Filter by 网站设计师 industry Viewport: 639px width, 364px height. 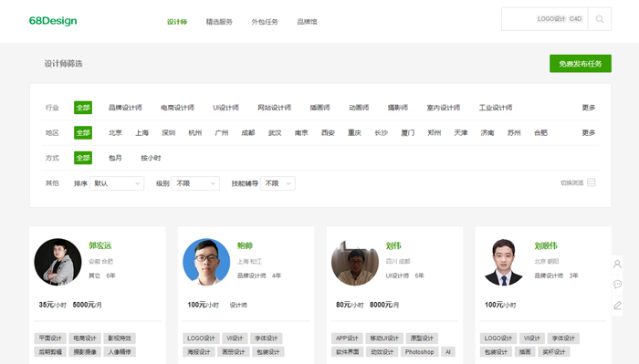(x=274, y=108)
